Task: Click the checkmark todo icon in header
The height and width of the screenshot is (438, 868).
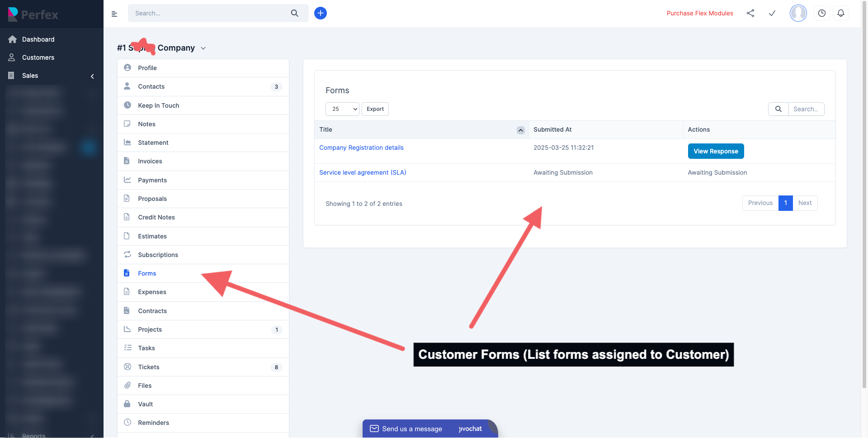Action: click(x=772, y=13)
